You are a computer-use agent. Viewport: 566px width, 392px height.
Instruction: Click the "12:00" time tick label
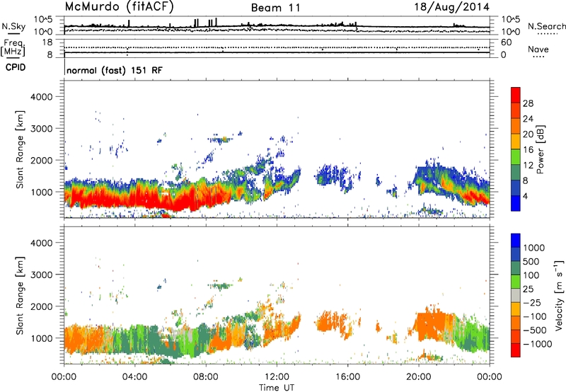pos(277,377)
